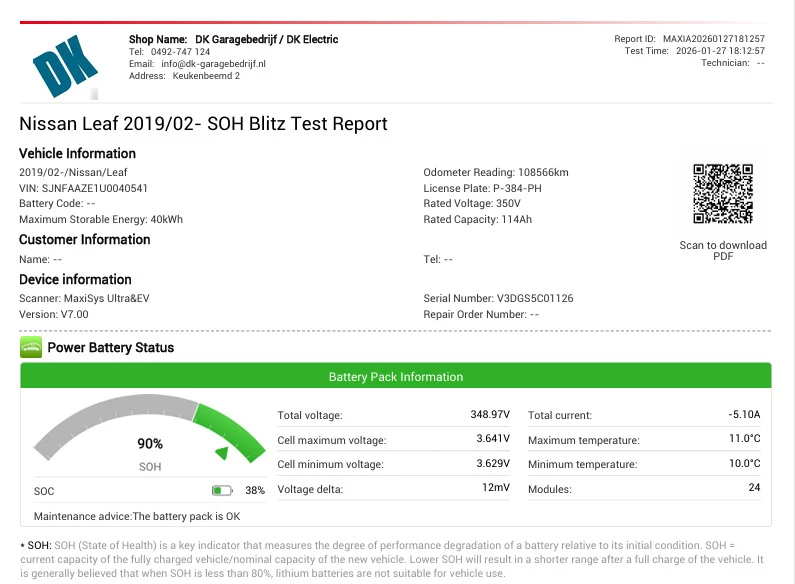Click the shop telephone number 0492-747 124

(x=180, y=51)
